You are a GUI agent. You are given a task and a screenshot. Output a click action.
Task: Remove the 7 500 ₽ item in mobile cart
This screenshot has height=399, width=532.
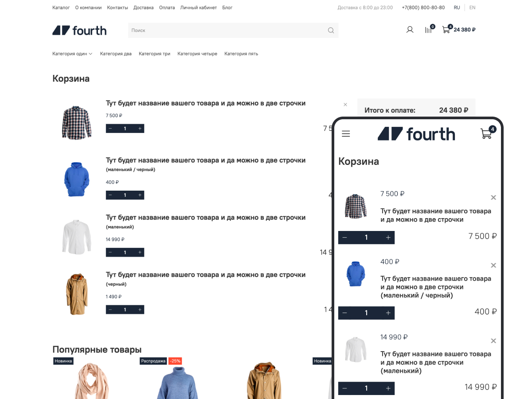(493, 198)
